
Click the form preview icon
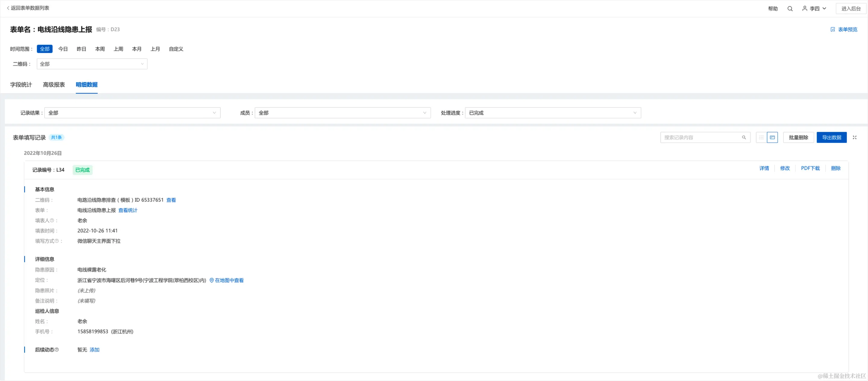[x=833, y=30]
